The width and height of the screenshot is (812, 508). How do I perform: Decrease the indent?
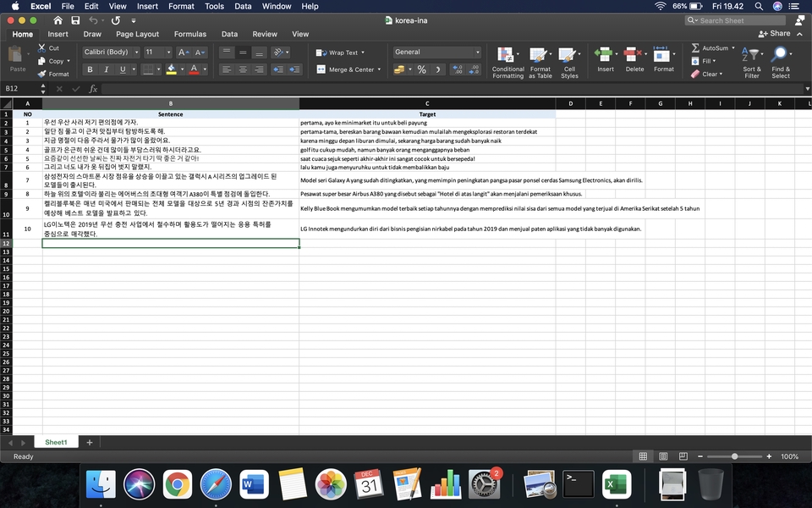(x=278, y=69)
